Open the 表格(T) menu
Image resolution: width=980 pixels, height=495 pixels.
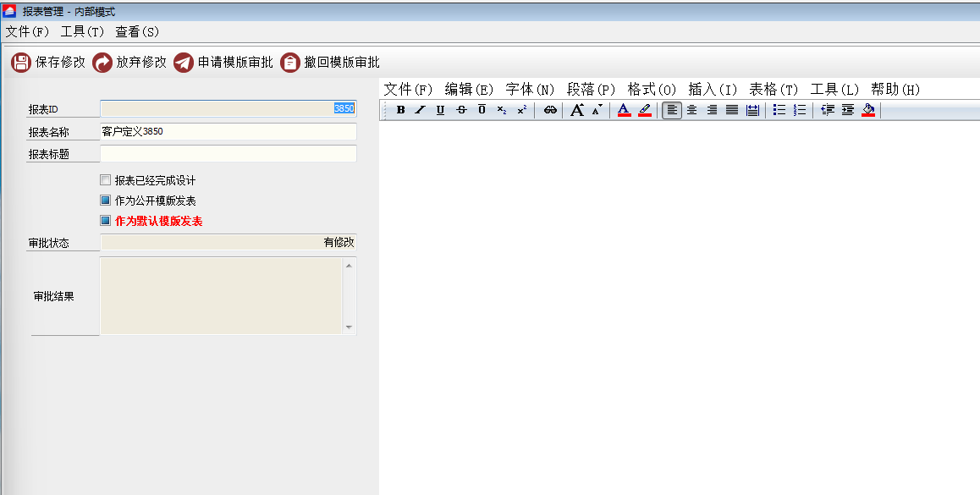coord(774,90)
